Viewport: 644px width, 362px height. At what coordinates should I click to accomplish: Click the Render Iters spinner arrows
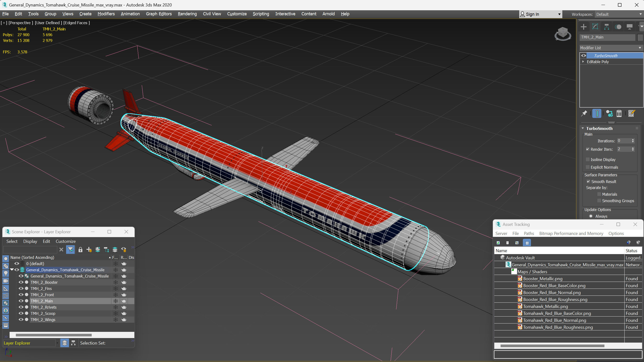(633, 149)
